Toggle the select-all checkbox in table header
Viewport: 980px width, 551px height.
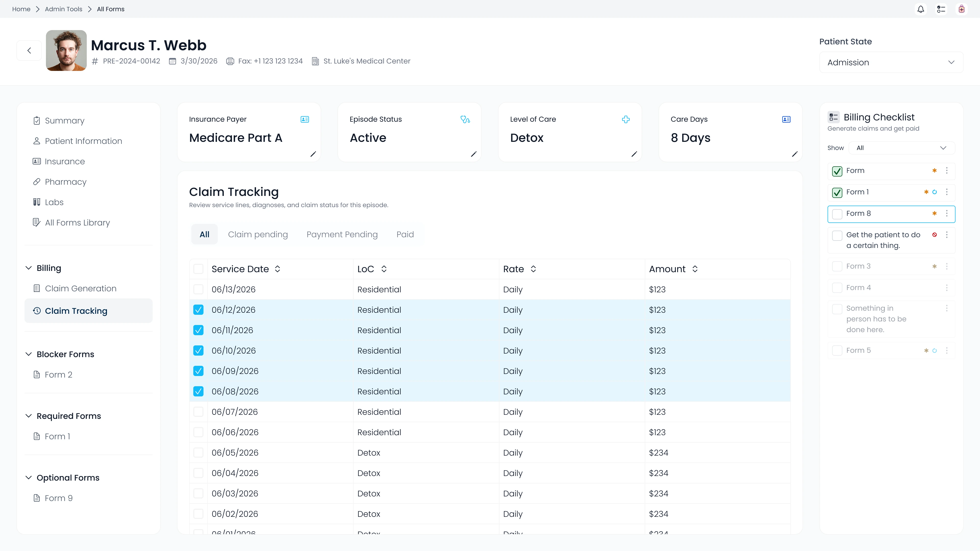pos(198,269)
